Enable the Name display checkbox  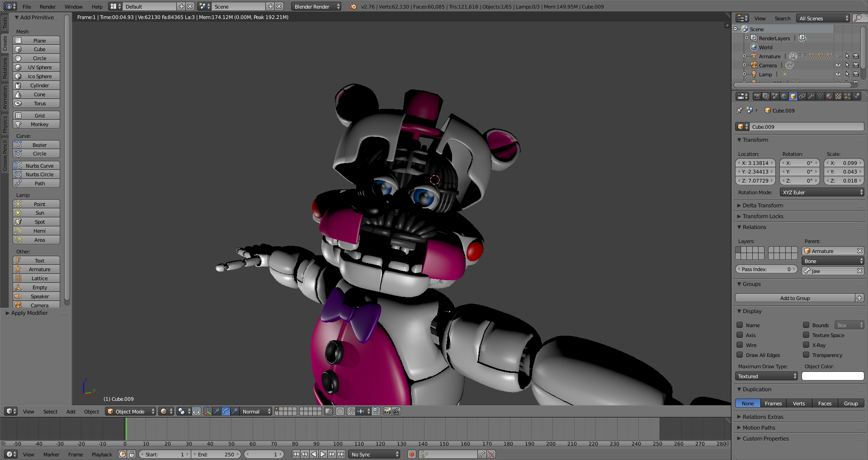point(740,325)
